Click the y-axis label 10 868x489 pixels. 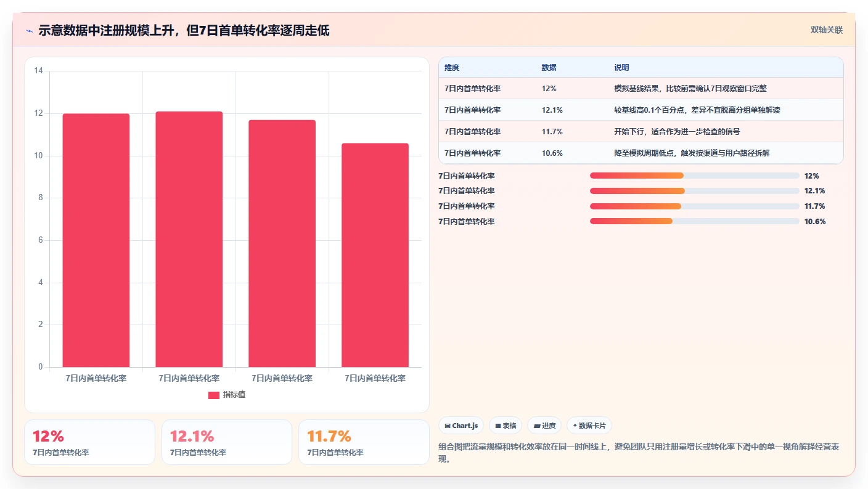(39, 156)
